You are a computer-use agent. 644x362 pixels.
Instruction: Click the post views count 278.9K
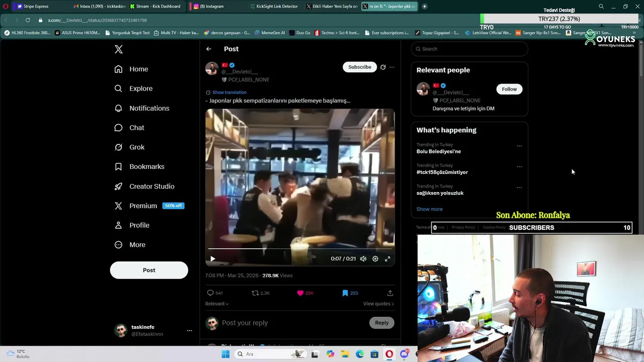pyautogui.click(x=277, y=276)
